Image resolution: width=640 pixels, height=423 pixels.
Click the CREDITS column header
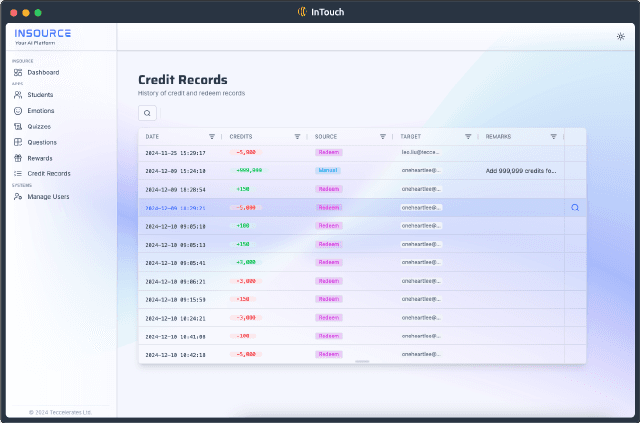click(x=241, y=136)
